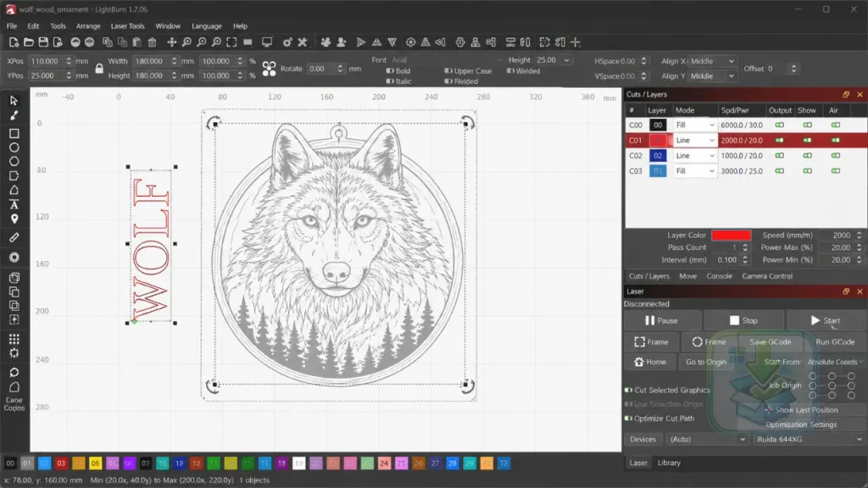The image size is (868, 488).
Task: Select red palette color 03
Action: coord(61,463)
